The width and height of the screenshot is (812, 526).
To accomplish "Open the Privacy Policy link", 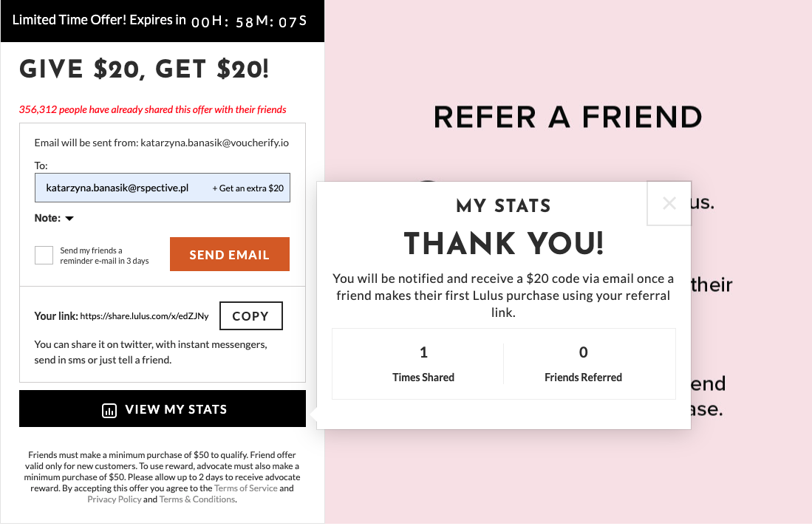I will point(115,499).
